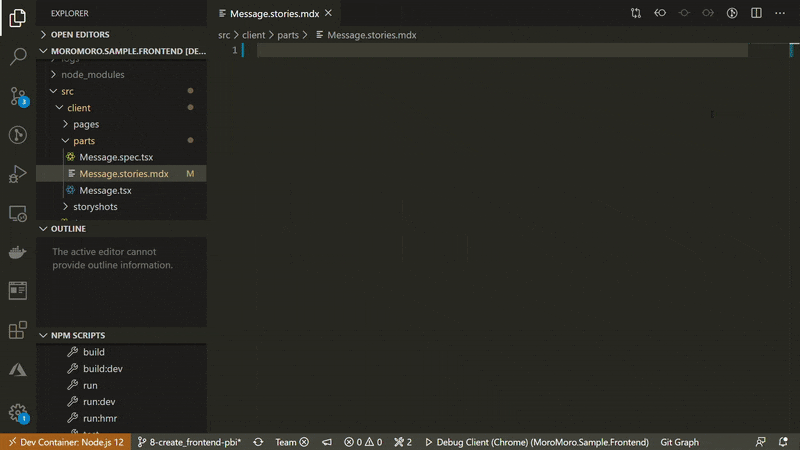
Task: Expand the node_modules folder
Action: (x=121, y=74)
